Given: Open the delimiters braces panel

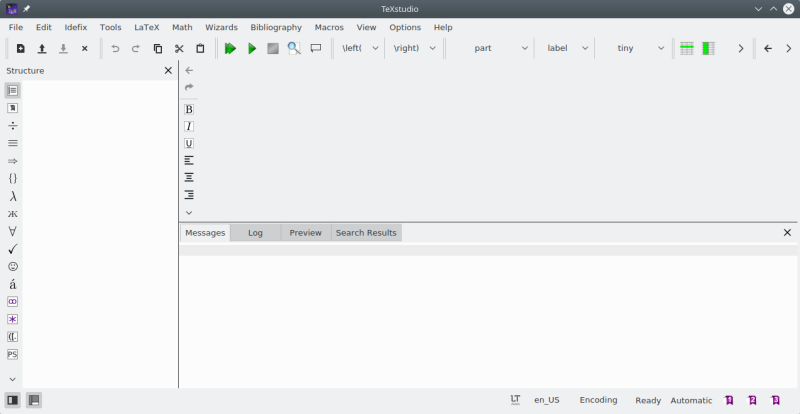Looking at the screenshot, I should coord(13,179).
